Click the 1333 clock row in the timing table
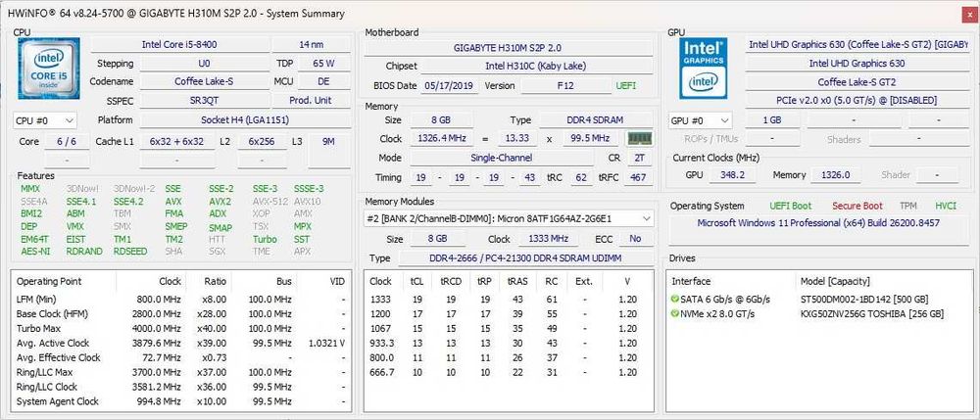This screenshot has width=980, height=420. (508, 300)
